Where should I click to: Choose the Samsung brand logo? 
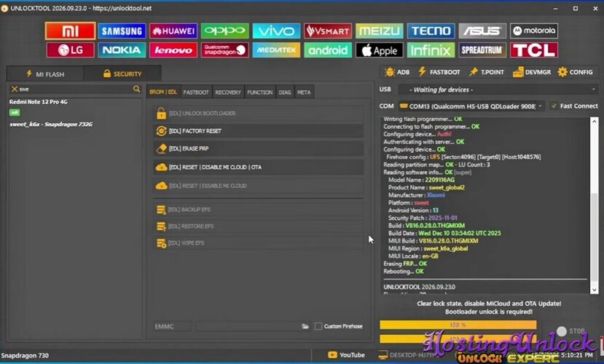click(x=122, y=31)
